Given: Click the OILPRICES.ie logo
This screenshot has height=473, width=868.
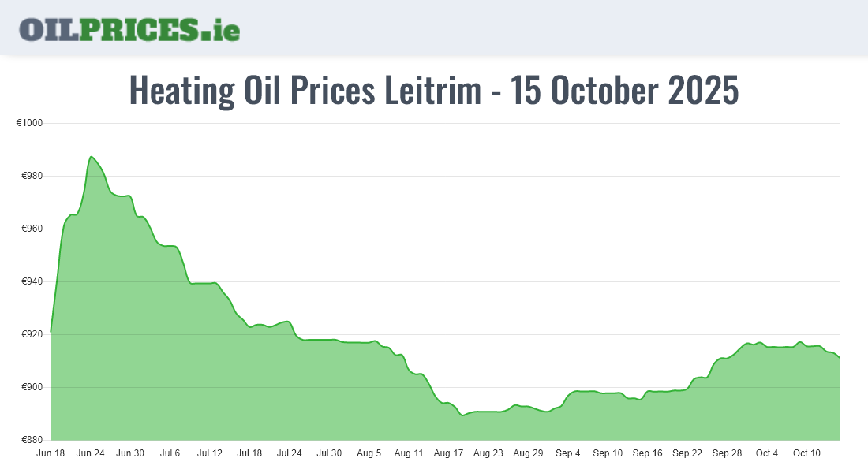Looking at the screenshot, I should 129,29.
